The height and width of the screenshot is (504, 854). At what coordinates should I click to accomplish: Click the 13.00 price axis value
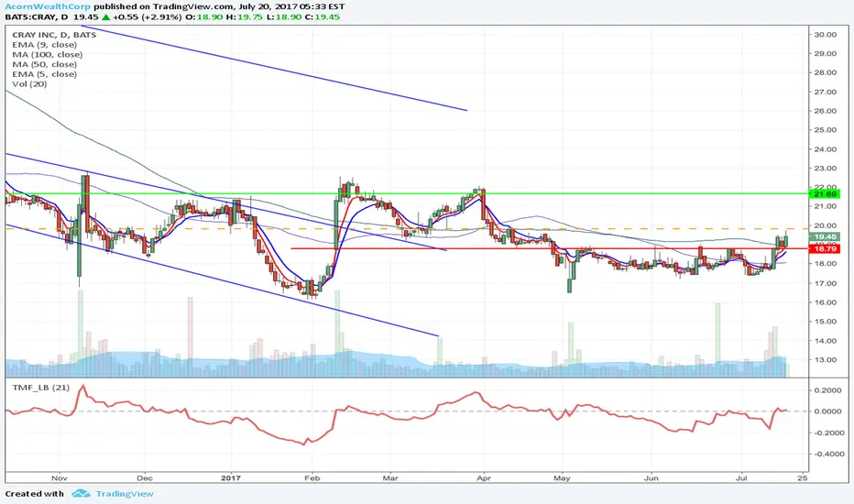click(825, 359)
